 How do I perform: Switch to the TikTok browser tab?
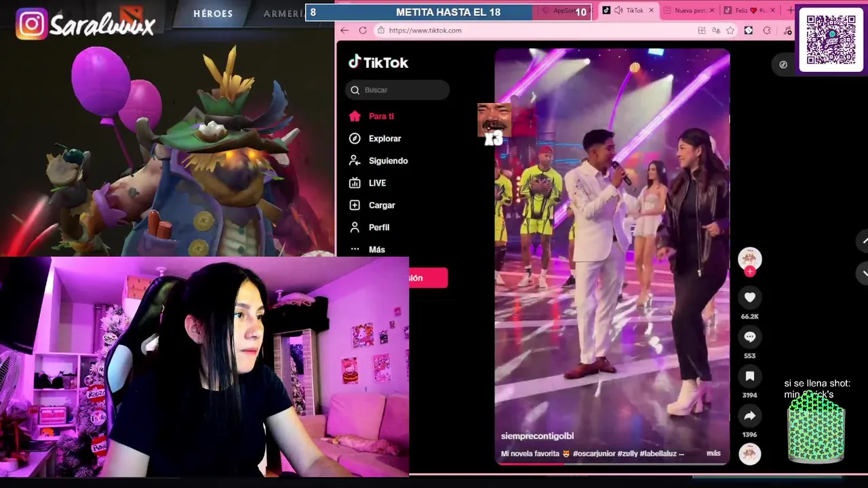(x=629, y=10)
